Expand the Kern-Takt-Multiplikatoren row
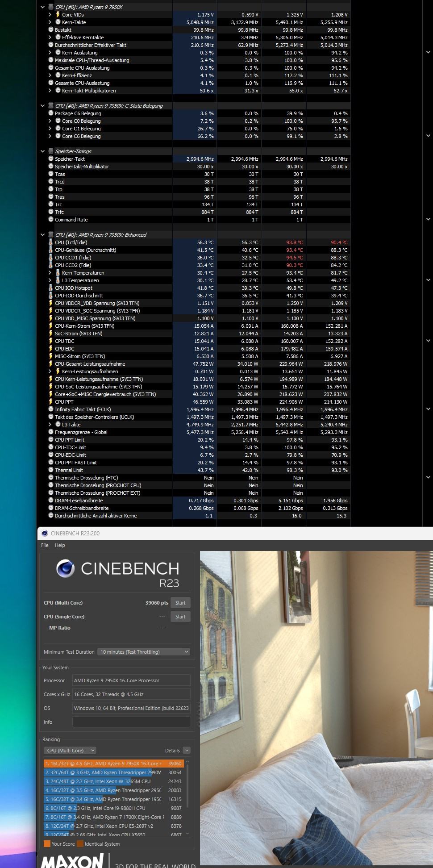 (x=50, y=91)
